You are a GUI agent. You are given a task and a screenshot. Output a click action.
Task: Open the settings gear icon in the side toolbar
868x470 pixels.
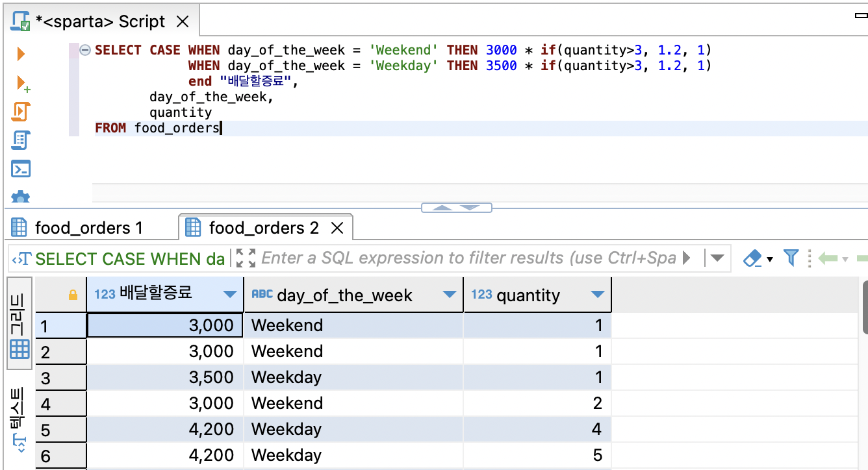tap(21, 197)
